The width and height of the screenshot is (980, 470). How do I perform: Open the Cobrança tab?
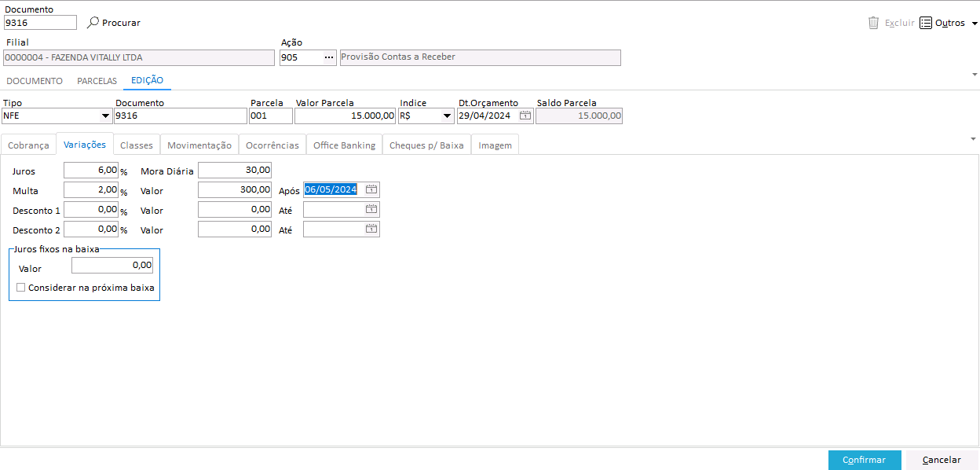pyautogui.click(x=28, y=145)
